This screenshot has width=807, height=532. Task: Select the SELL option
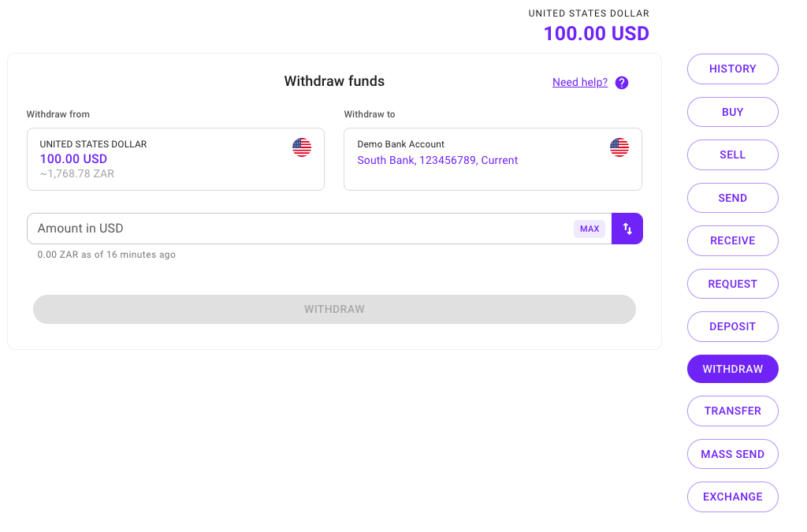732,154
